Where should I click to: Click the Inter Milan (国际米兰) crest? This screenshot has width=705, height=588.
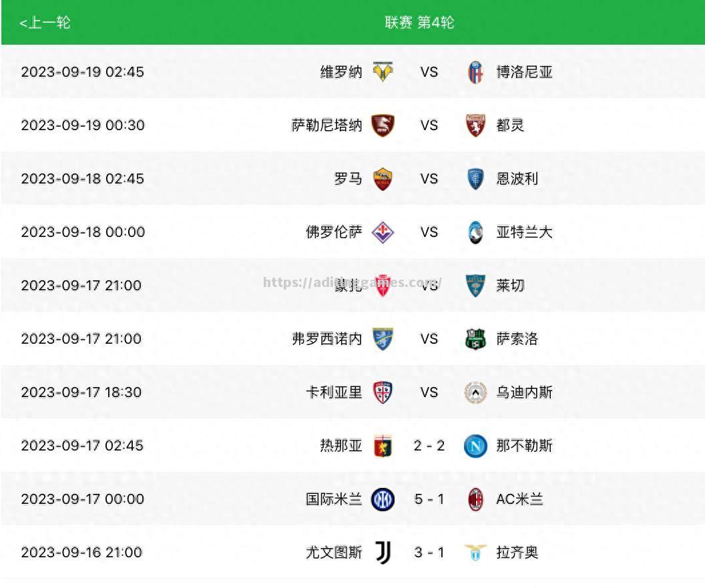tap(383, 499)
